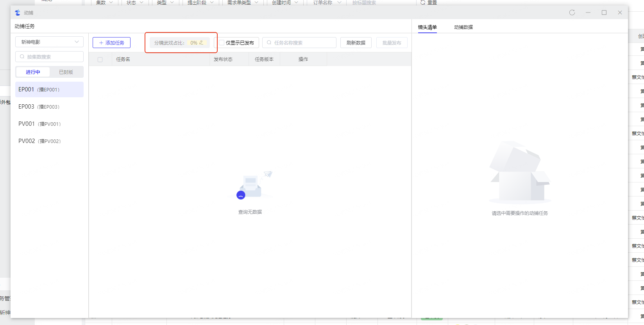
Task: Switch to the 动捕数据 tab
Action: 463,27
